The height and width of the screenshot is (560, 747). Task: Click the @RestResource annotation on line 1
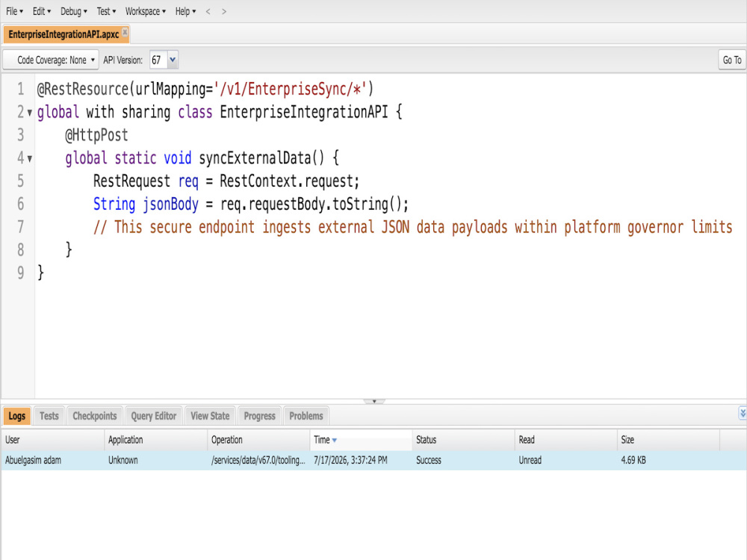[82, 89]
